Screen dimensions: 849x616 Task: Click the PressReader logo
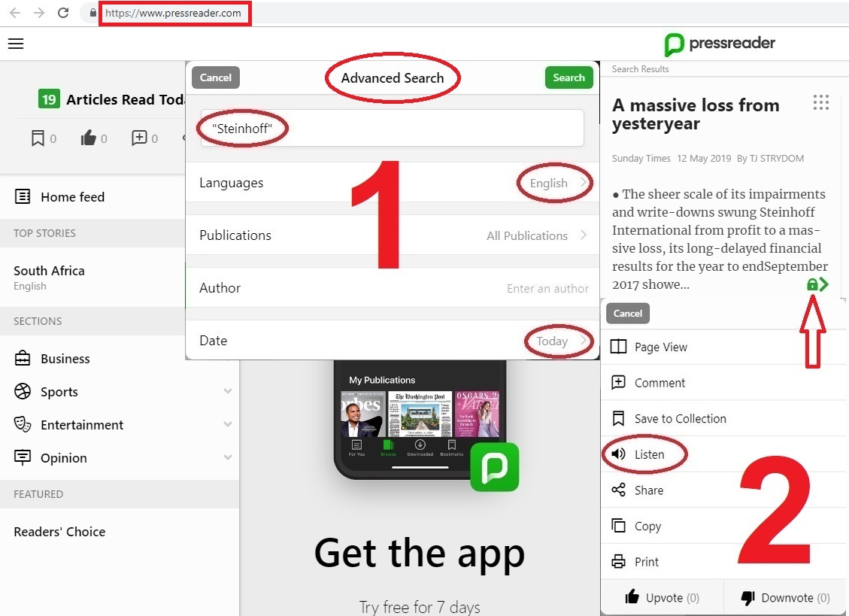(720, 44)
